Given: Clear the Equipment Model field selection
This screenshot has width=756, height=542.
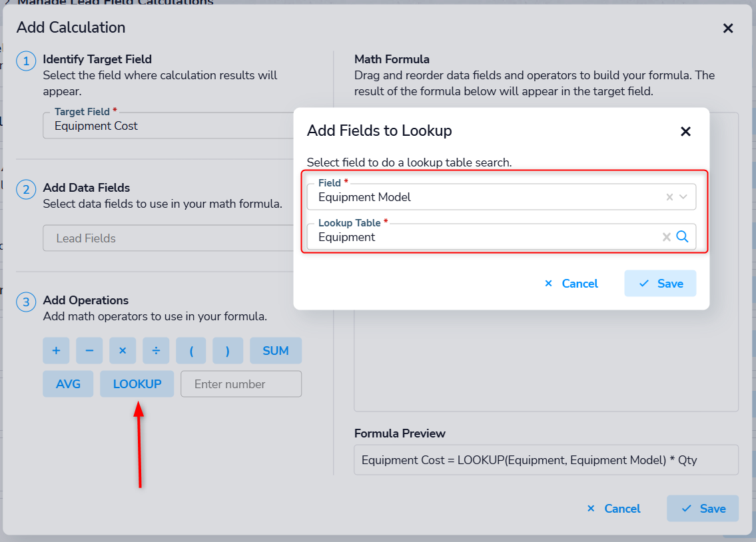Looking at the screenshot, I should point(669,197).
